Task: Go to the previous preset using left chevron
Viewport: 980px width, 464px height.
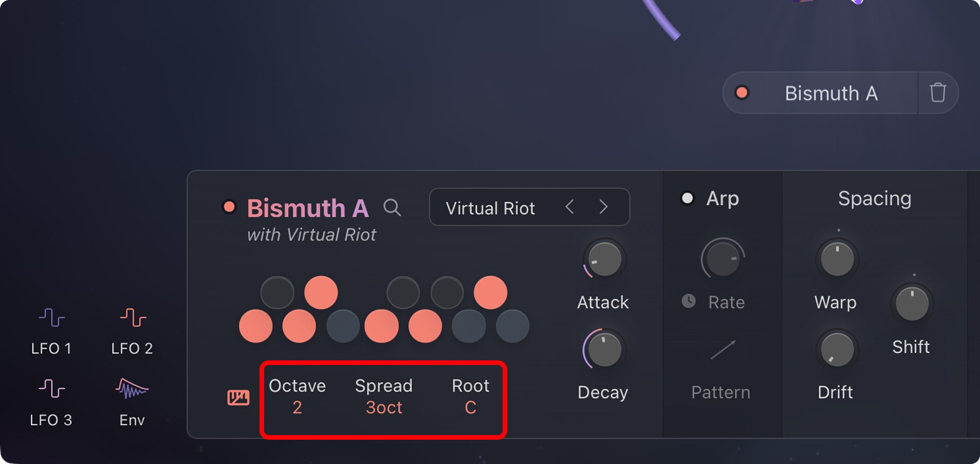Action: coord(569,207)
